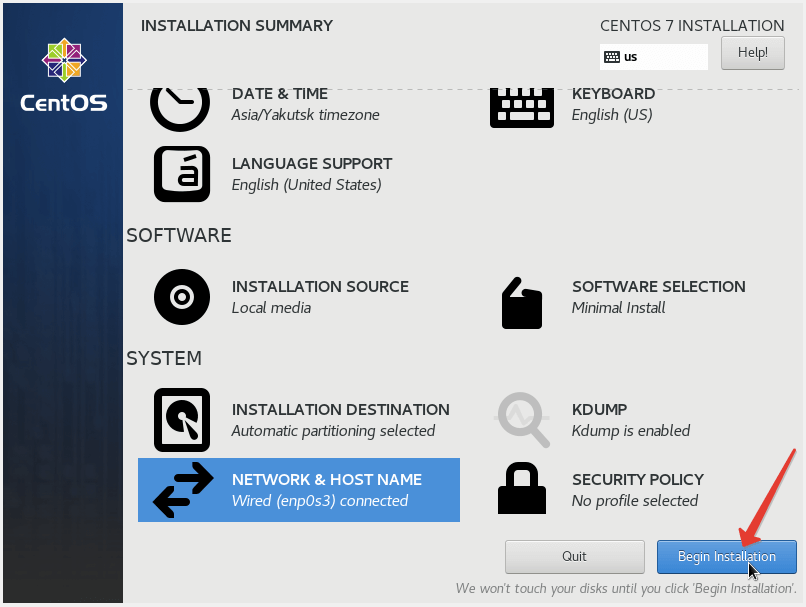The height and width of the screenshot is (607, 806).
Task: Click the Network & Host Name arrows icon
Action: point(182,490)
